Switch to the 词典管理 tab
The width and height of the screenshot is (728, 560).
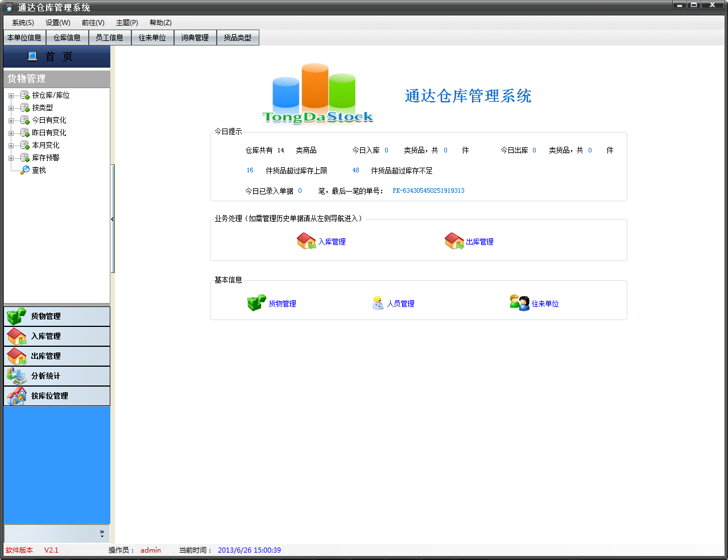coord(195,38)
